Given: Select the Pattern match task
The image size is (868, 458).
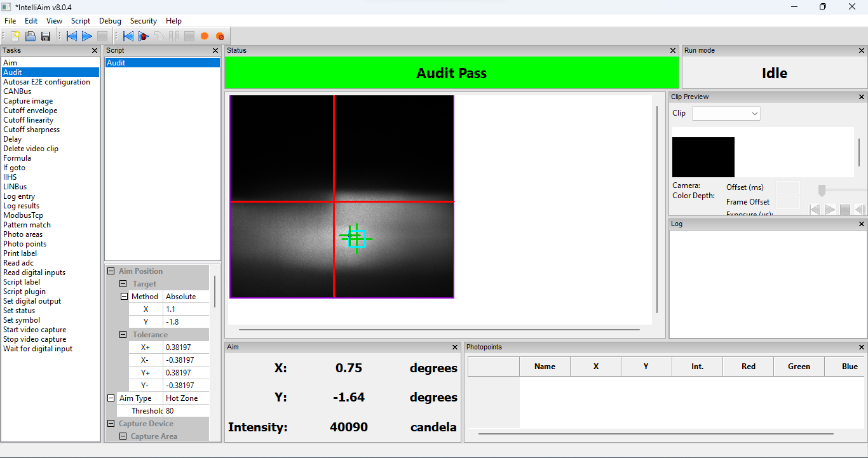Looking at the screenshot, I should tap(27, 224).
